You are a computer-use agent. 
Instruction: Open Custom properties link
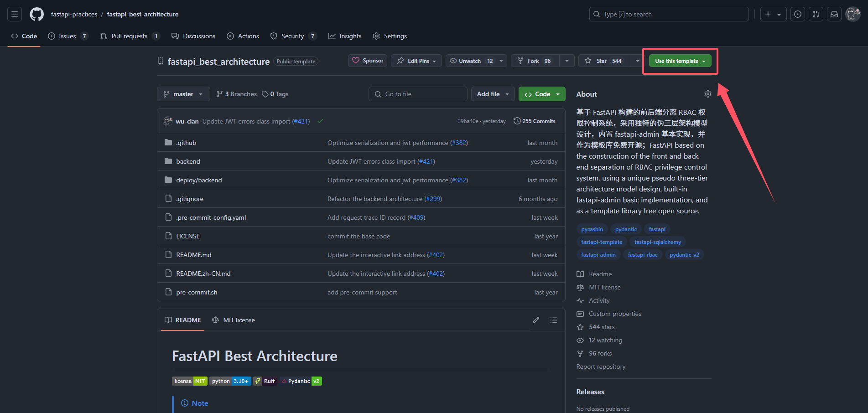(x=609, y=314)
